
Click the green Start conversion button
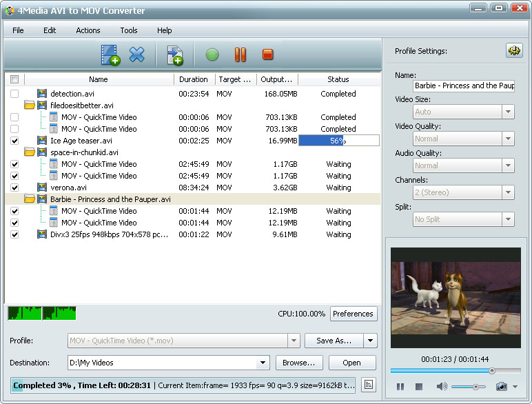212,54
